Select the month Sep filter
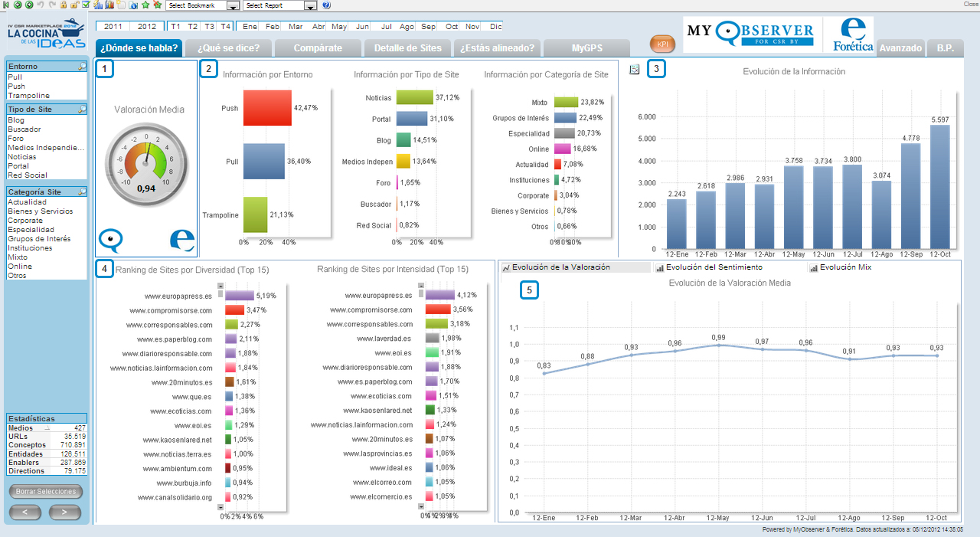Screen dimensions: 980x537 [428, 26]
